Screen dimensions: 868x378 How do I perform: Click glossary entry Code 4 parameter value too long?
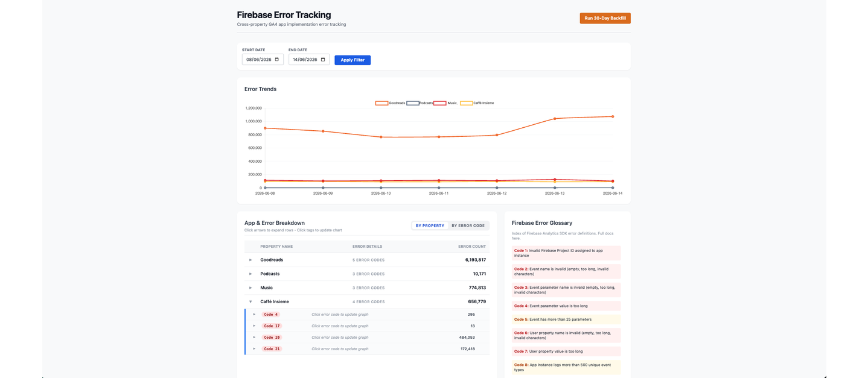pos(566,306)
